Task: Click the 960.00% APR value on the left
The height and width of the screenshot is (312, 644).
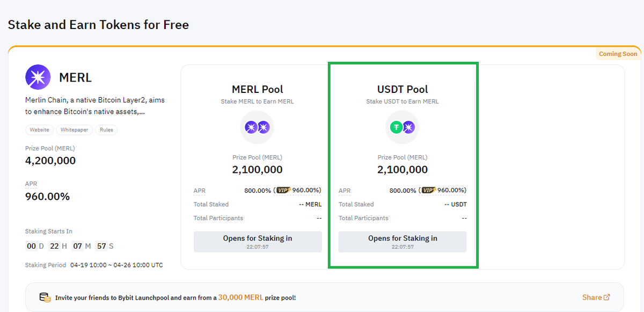Action: pos(47,197)
